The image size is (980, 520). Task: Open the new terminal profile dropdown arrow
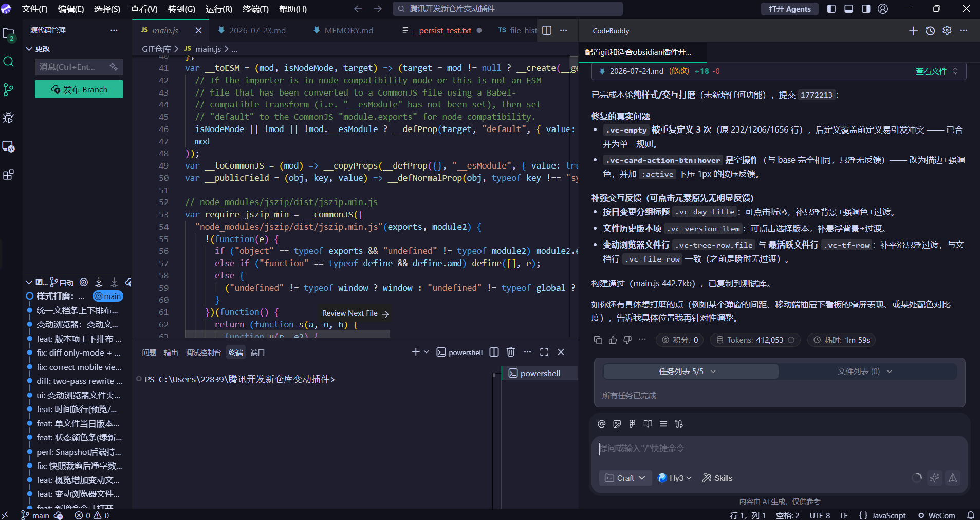(427, 352)
